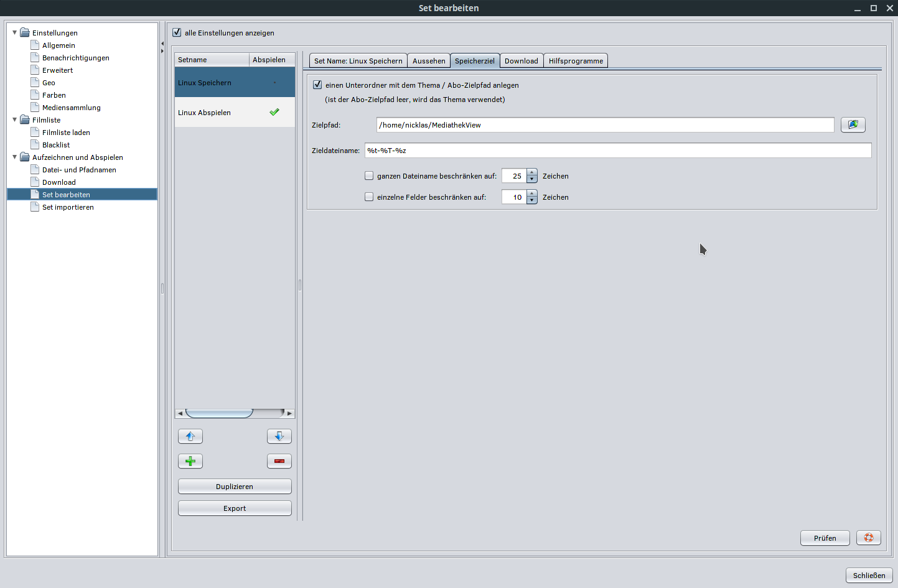
Task: Move selected set up with arrow icon
Action: [x=190, y=436]
